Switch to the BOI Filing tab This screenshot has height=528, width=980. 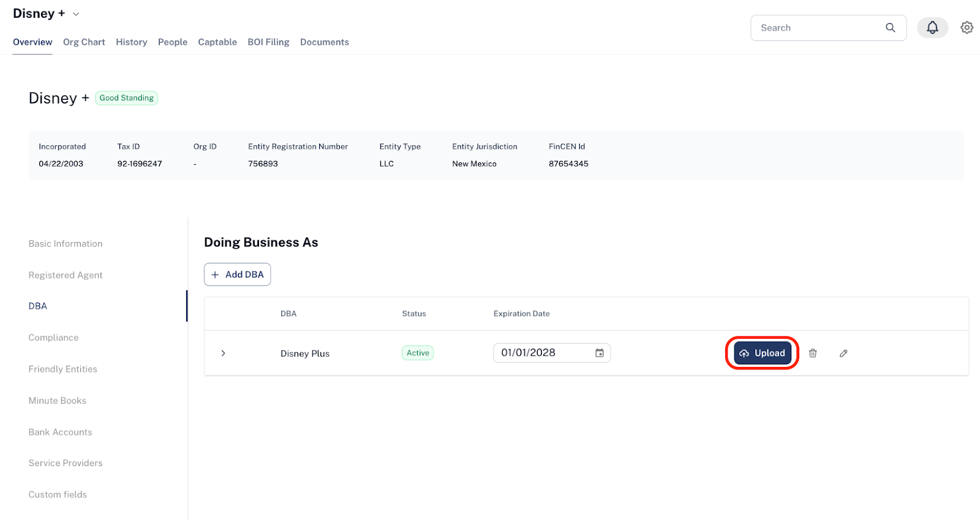(268, 42)
